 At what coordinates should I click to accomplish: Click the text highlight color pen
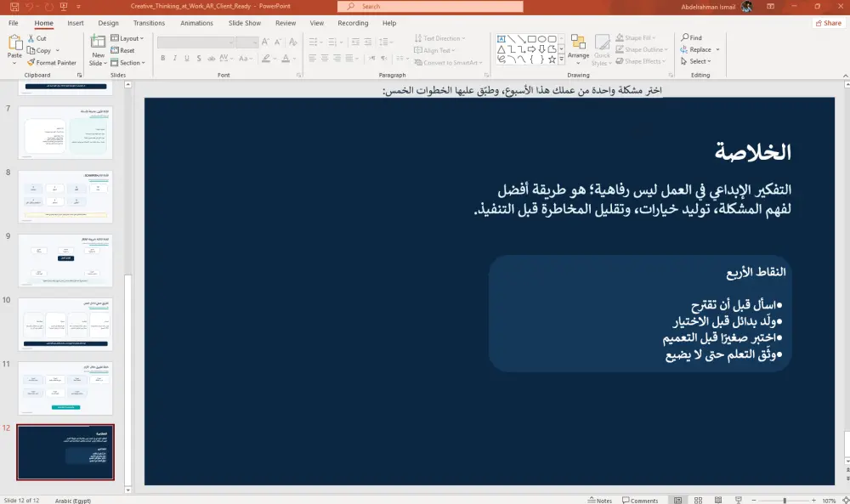pyautogui.click(x=265, y=58)
